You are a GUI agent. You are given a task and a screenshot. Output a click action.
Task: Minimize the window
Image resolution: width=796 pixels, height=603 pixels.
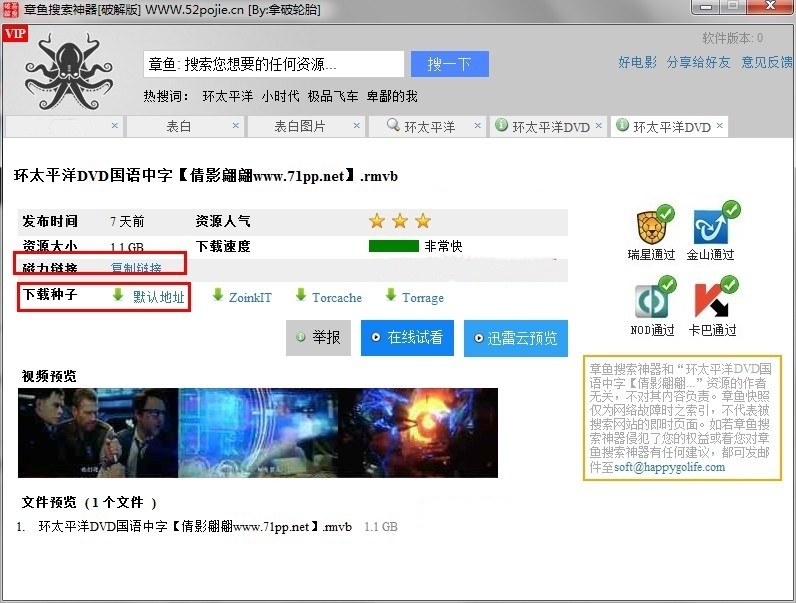[706, 7]
